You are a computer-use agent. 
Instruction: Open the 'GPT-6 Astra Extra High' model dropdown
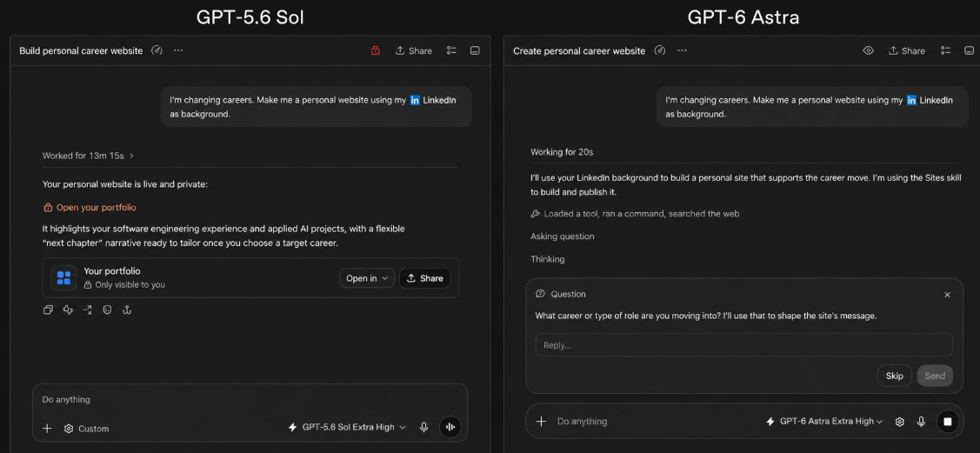pyautogui.click(x=824, y=422)
